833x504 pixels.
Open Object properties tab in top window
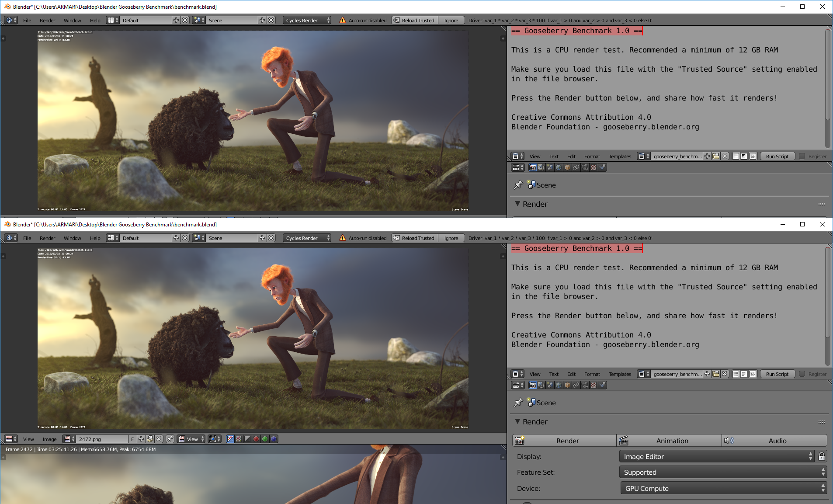pos(567,167)
